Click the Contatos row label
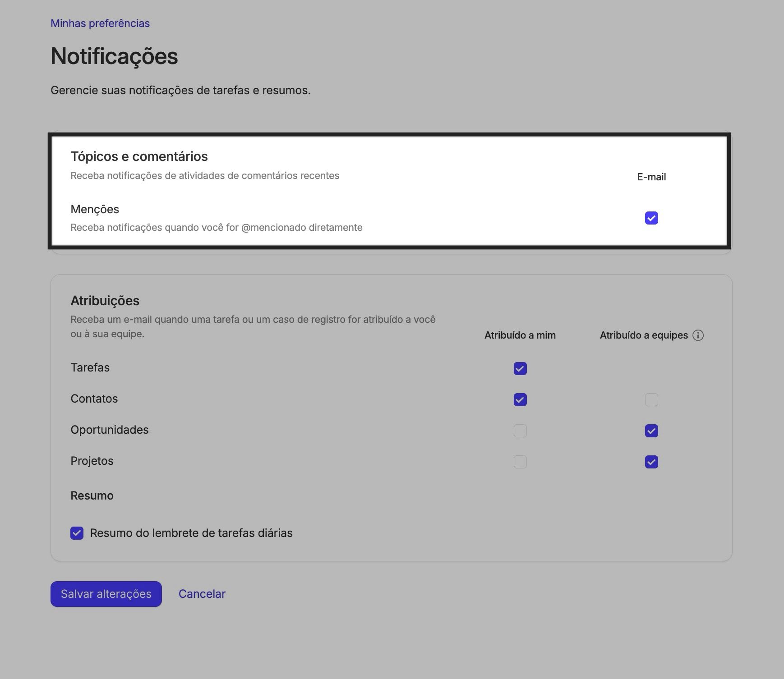784x679 pixels. click(x=94, y=399)
